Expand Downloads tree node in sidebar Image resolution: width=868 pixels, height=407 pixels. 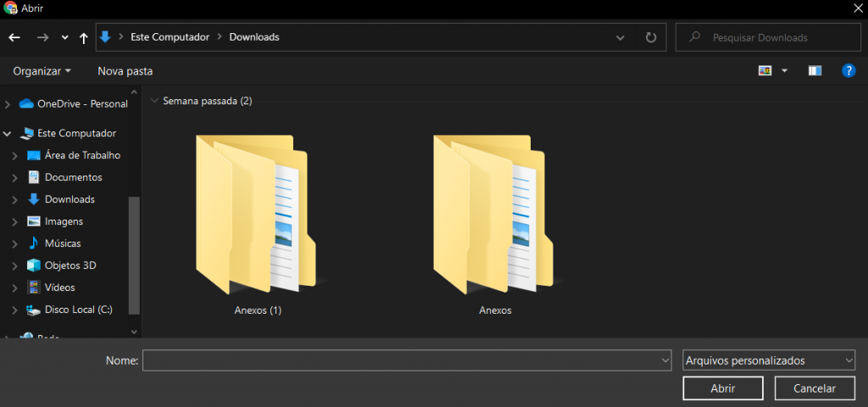pyautogui.click(x=15, y=200)
